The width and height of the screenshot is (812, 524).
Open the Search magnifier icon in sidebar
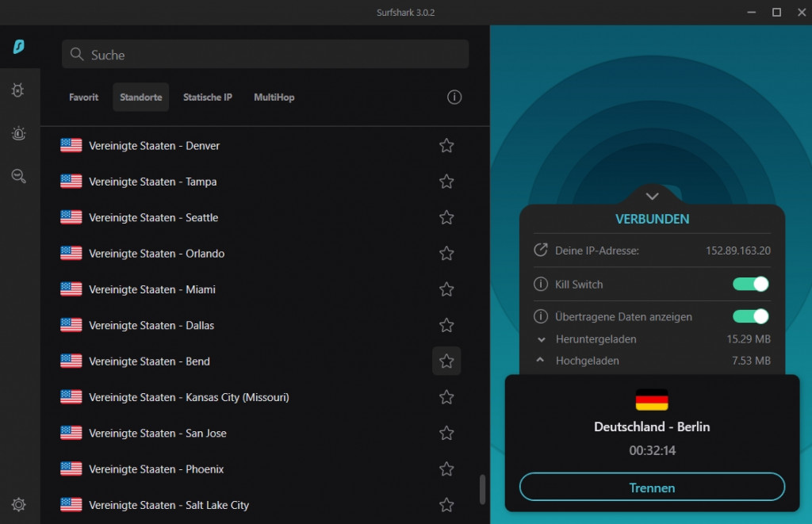pyautogui.click(x=19, y=176)
